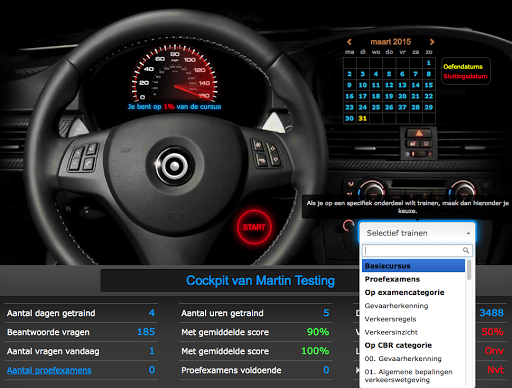This screenshot has width=512, height=388.
Task: Select Basiscursus in the dropdown list
Action: tap(413, 266)
